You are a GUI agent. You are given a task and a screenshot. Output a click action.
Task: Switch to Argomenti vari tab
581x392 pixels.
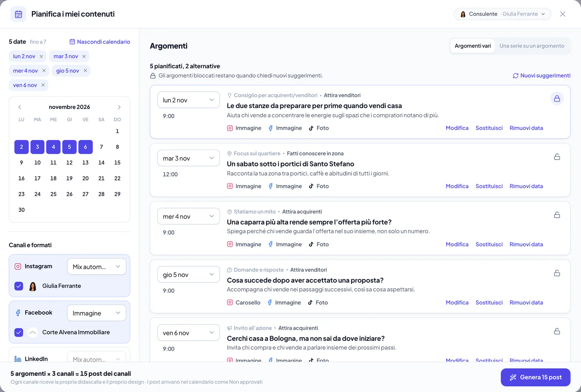coord(473,46)
